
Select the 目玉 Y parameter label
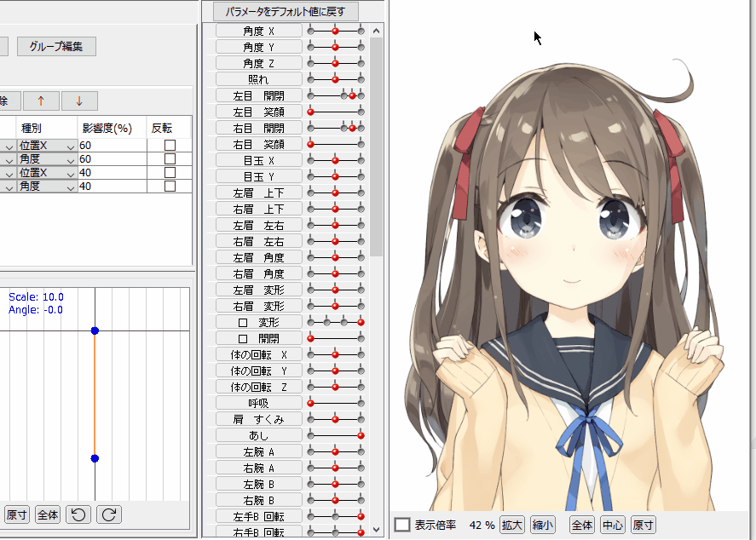(x=259, y=177)
